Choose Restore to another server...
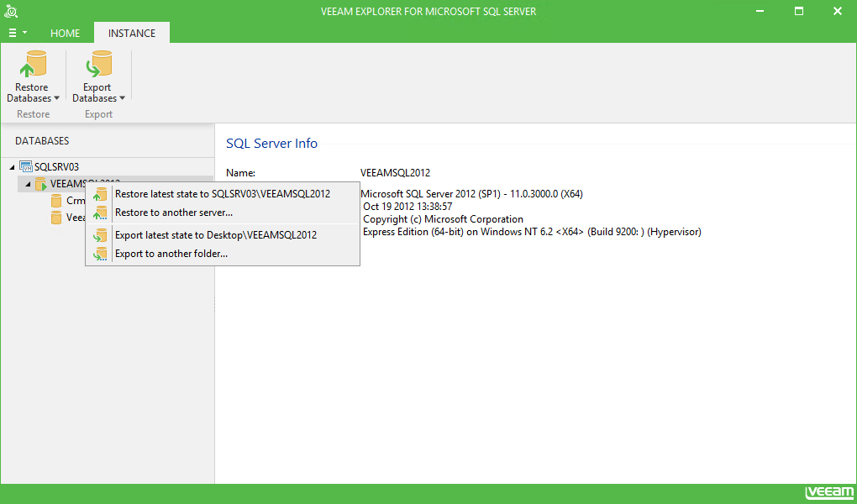Viewport: 857px width, 504px height. tap(223, 213)
